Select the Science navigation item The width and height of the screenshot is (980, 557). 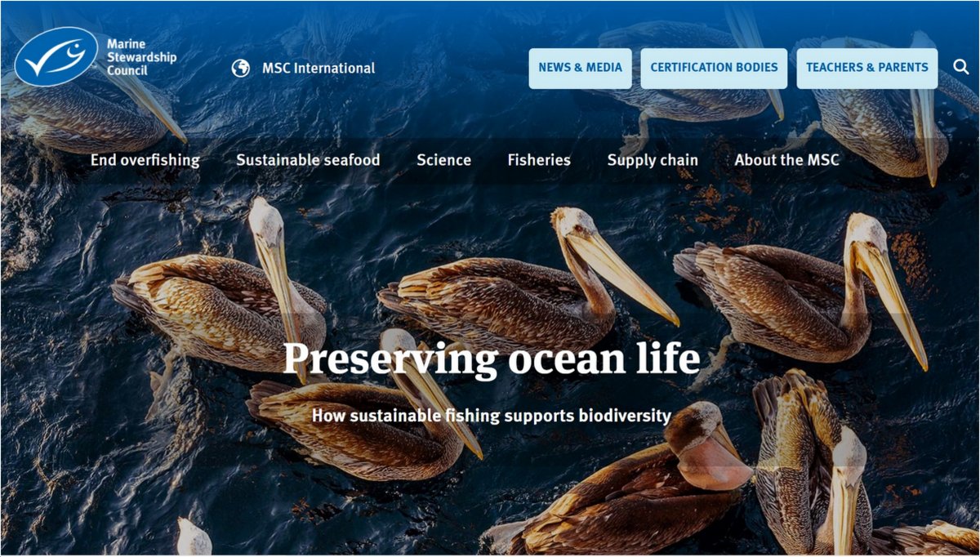point(443,160)
